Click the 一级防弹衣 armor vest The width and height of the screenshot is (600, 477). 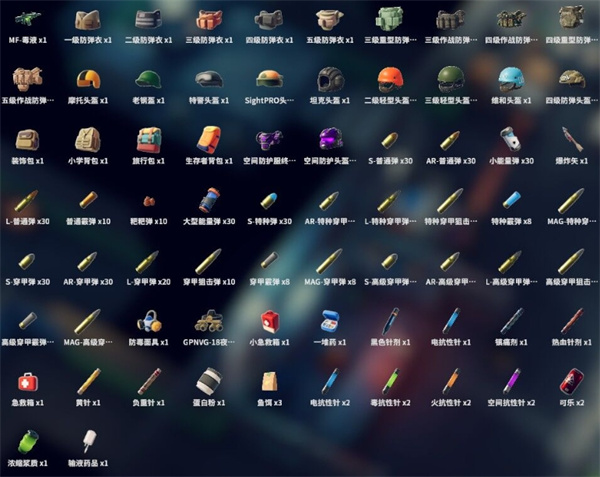point(88,20)
